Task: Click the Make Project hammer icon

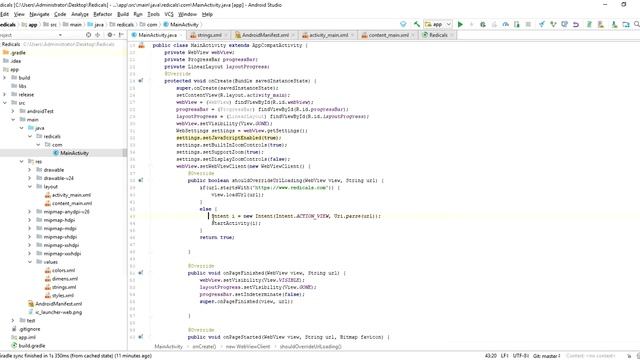Action: [416, 24]
